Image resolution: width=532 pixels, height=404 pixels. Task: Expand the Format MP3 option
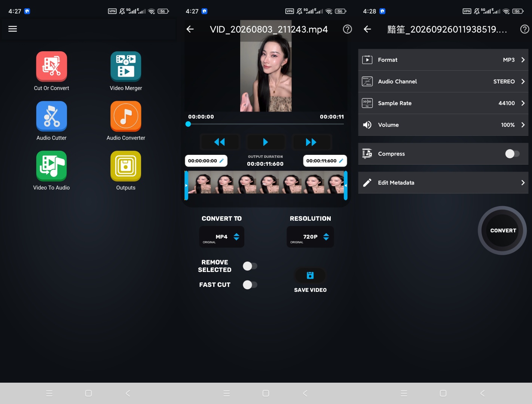(x=443, y=60)
